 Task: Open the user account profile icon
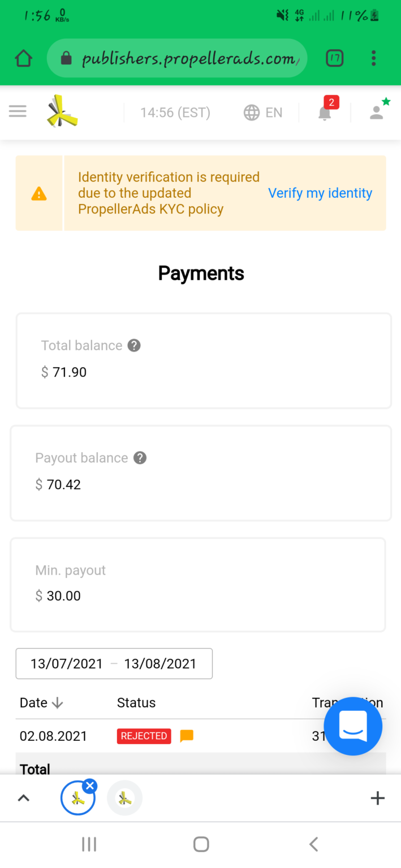[x=377, y=112]
